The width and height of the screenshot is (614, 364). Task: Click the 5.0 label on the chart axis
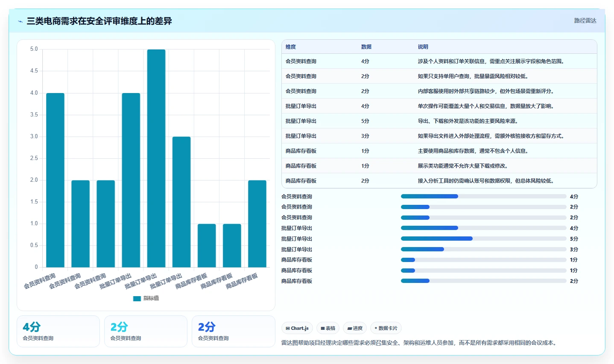tap(34, 49)
